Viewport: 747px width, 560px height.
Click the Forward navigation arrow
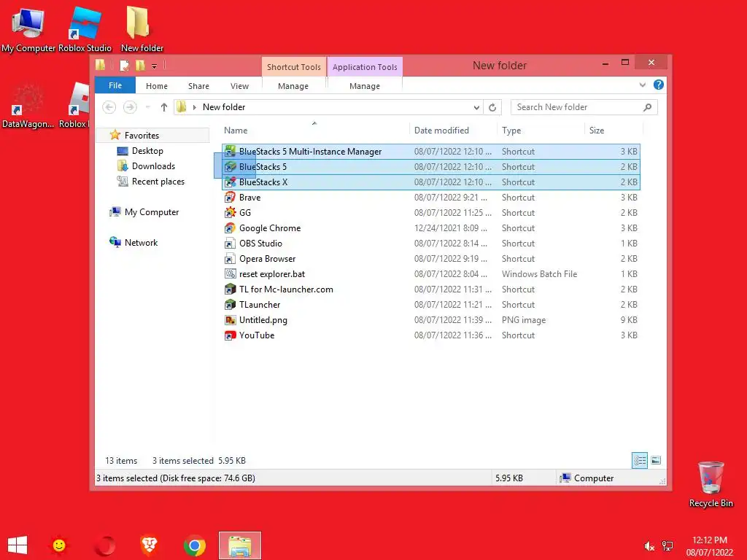point(130,107)
